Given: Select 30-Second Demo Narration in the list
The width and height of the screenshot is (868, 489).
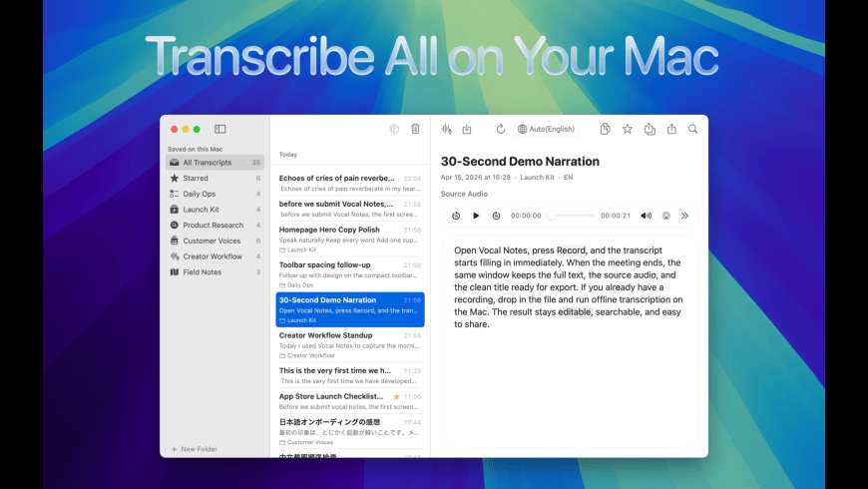Looking at the screenshot, I should 350,309.
